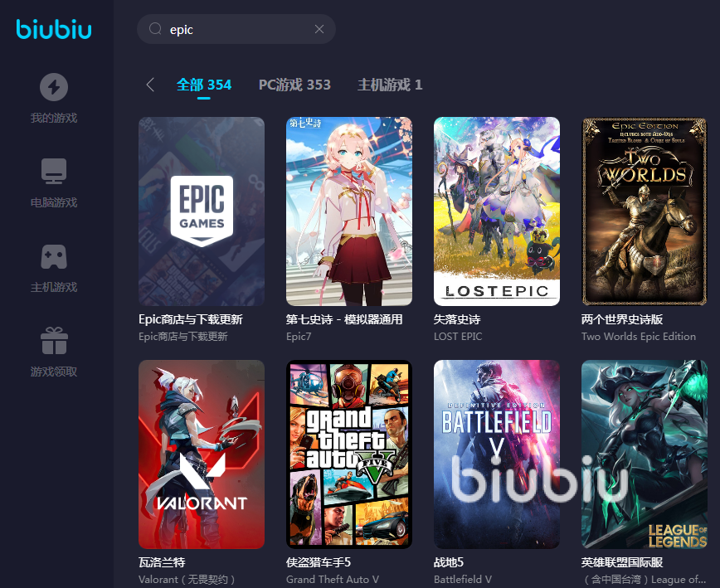Screen dimensions: 720x588
Task: Open the gift box game rewards icon
Action: (54, 341)
